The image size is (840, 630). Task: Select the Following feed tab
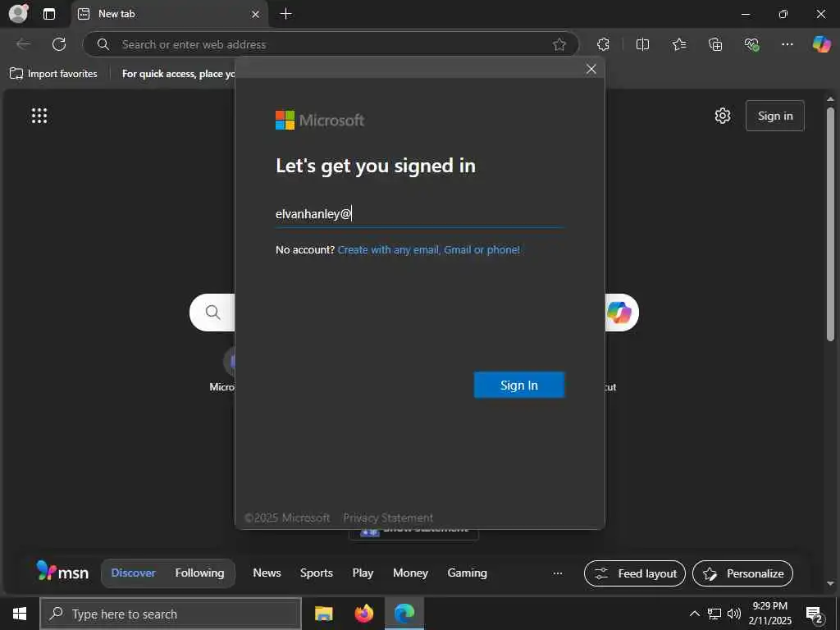pos(199,573)
